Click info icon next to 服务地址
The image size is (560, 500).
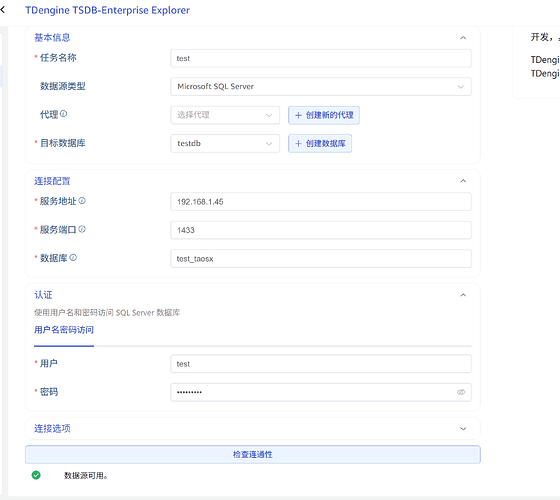pos(82,201)
